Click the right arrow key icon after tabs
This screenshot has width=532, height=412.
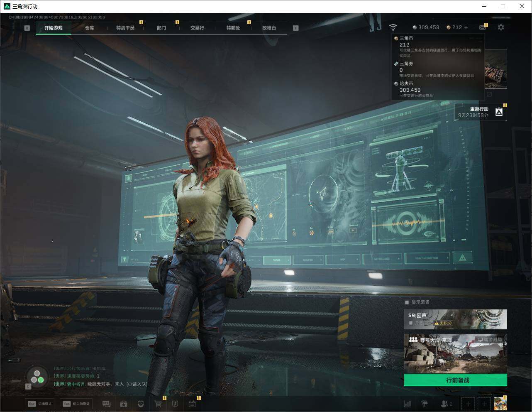295,28
